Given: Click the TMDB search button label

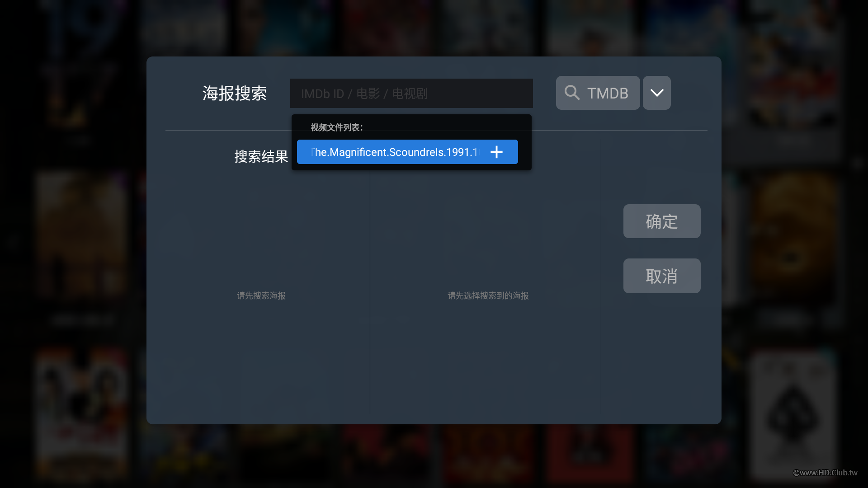Looking at the screenshot, I should pos(607,93).
